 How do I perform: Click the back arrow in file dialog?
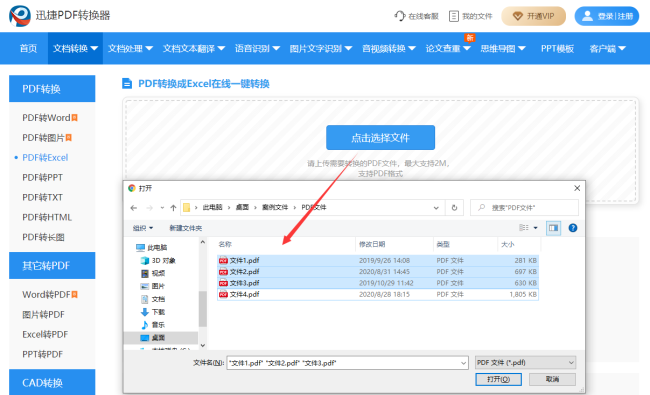[x=133, y=208]
